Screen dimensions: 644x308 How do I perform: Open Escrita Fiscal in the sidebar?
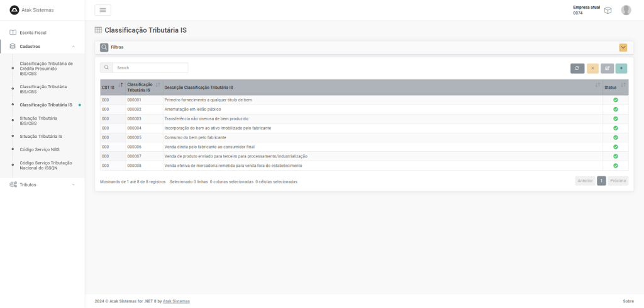pos(33,32)
